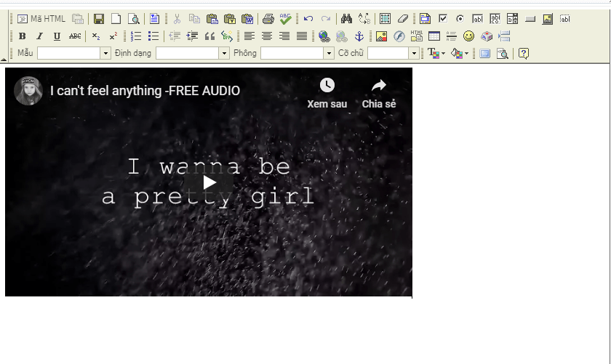The height and width of the screenshot is (364, 611).
Task: Collapse the toolbar with the small arrow
Action: (x=4, y=59)
